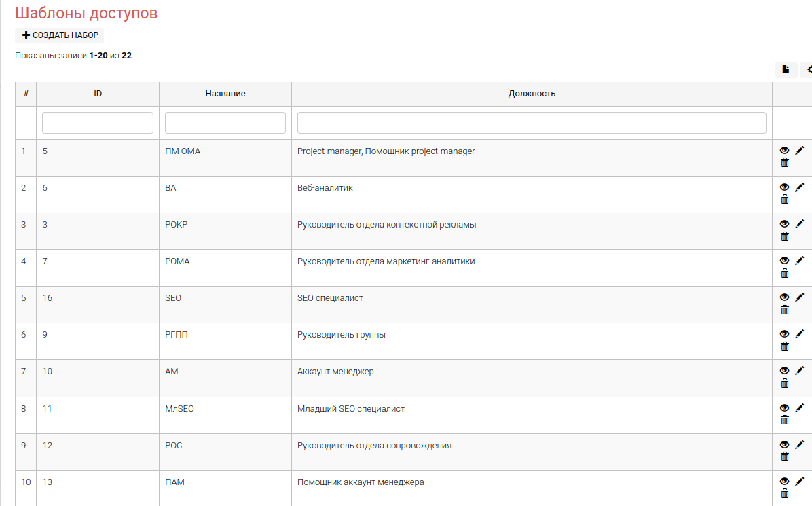Open view for РОМА template row
Viewport: 812px width, 506px height.
click(785, 261)
